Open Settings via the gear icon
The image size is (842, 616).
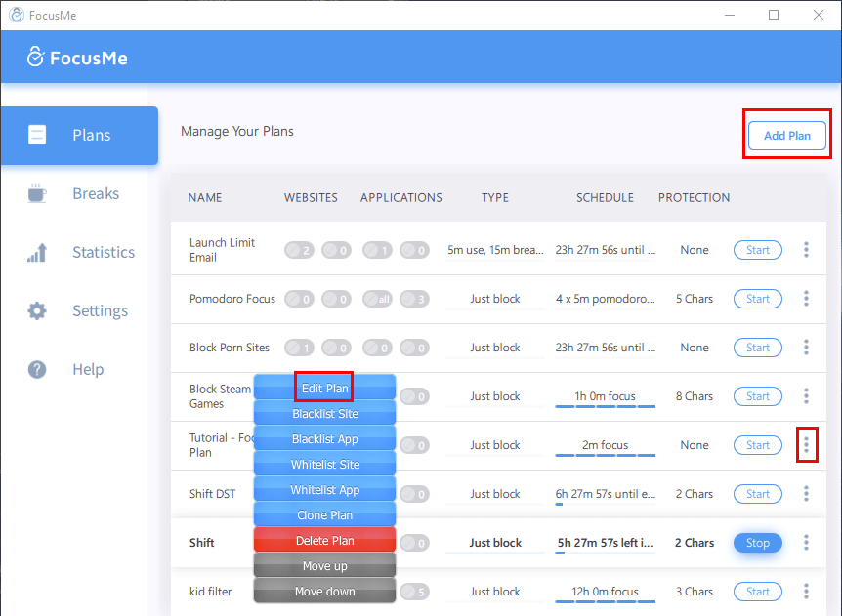click(x=37, y=311)
